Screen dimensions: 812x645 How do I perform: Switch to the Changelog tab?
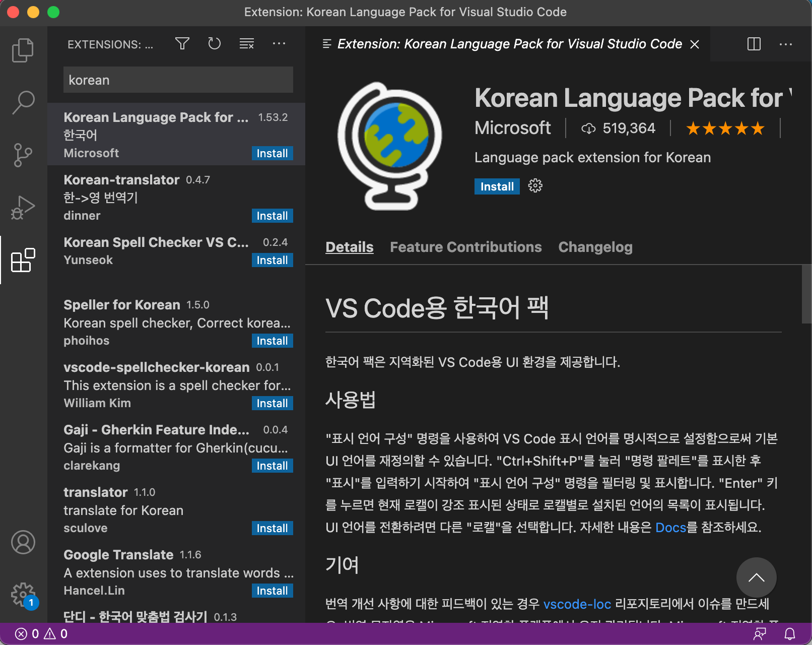595,247
